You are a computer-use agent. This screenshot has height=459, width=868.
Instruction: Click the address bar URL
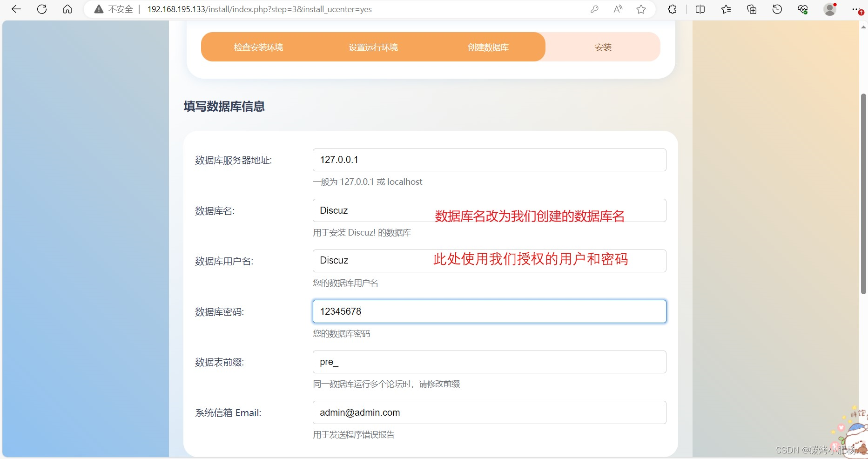pos(259,9)
